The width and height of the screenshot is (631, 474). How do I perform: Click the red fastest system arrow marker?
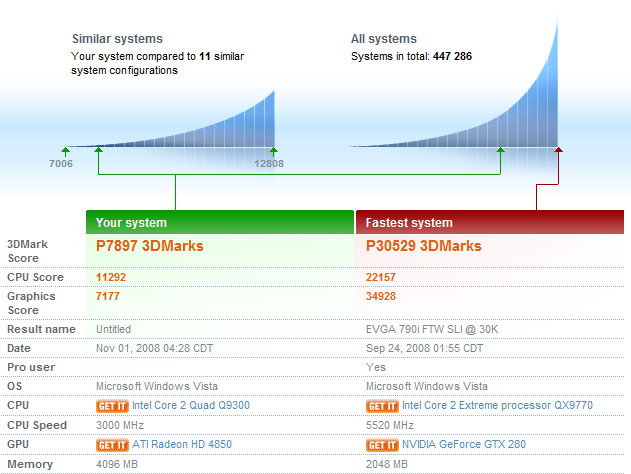point(558,150)
